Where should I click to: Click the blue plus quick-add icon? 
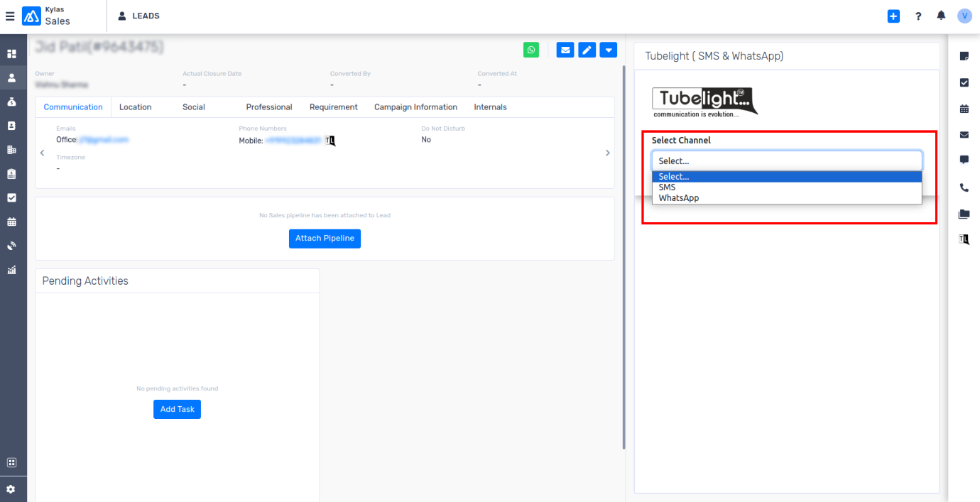pyautogui.click(x=893, y=16)
